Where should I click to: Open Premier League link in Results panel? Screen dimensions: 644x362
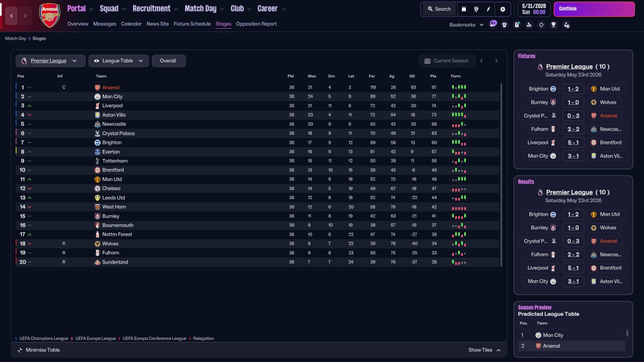point(570,192)
